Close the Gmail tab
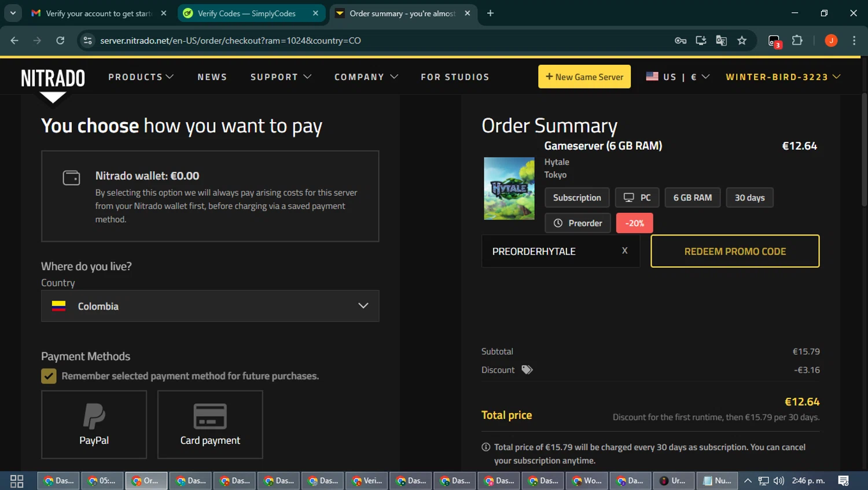 point(163,13)
